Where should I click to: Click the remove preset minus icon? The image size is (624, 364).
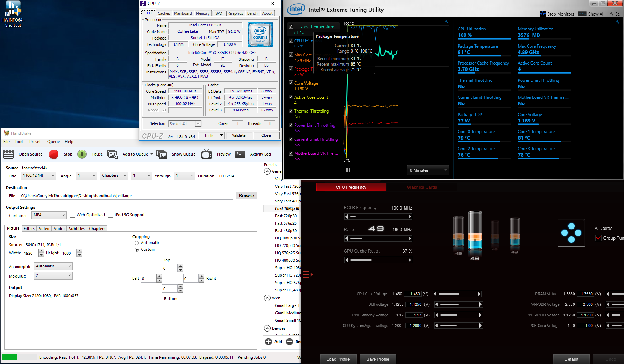pyautogui.click(x=290, y=341)
